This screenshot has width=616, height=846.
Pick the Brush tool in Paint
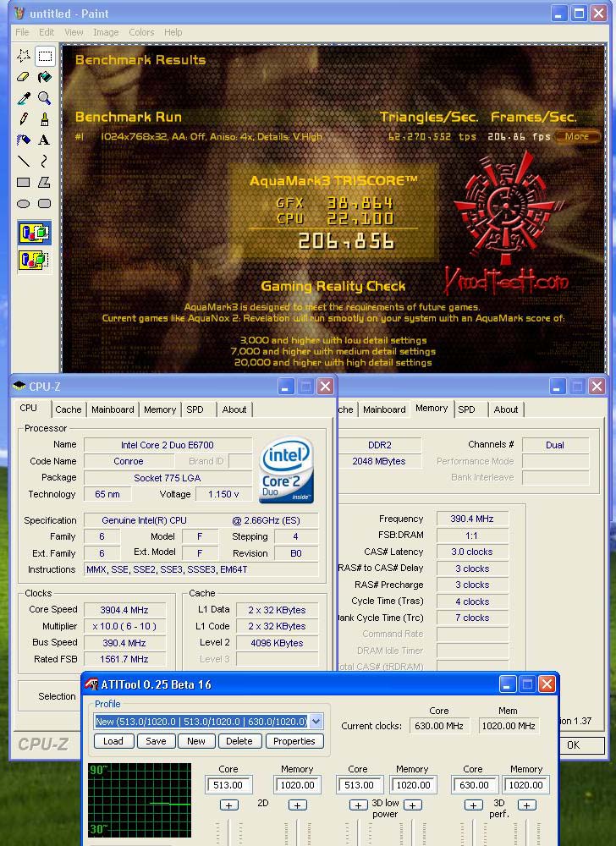coord(45,118)
